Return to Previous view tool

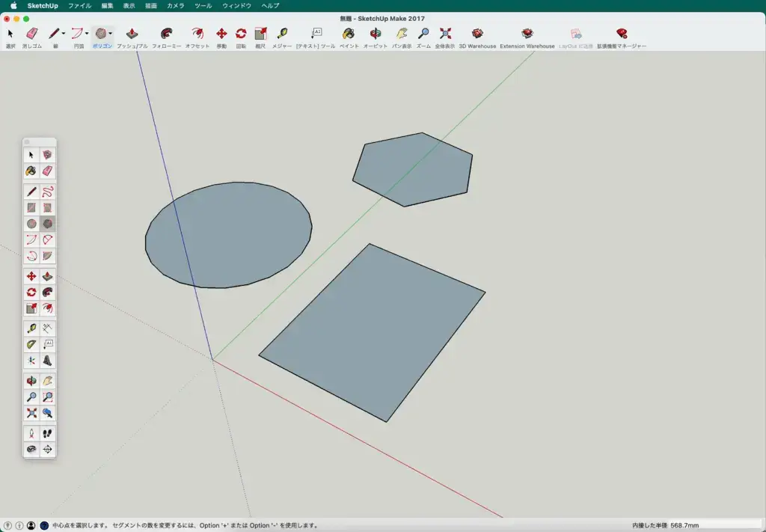[47, 413]
